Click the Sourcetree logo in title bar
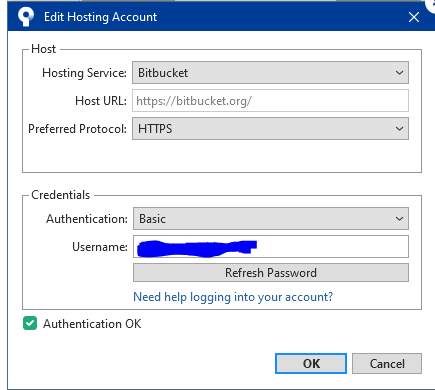435x390 pixels. pyautogui.click(x=26, y=16)
